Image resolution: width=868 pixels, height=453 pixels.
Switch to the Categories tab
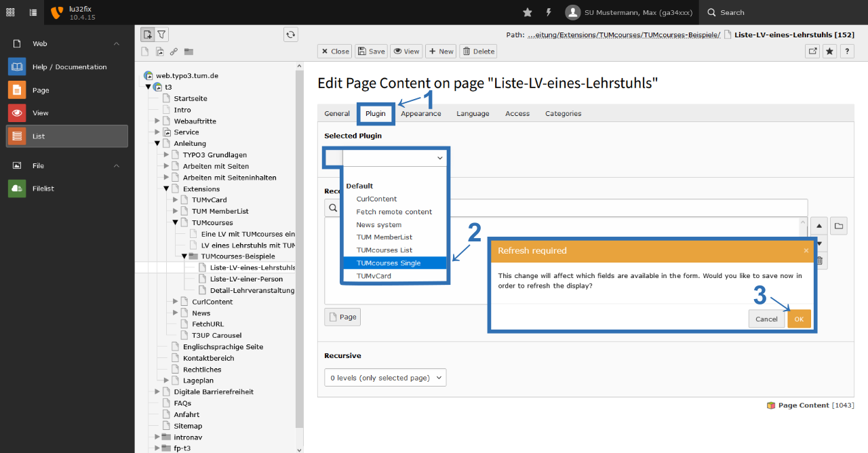point(564,114)
